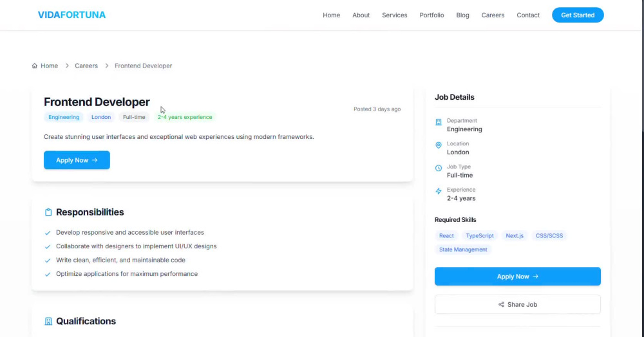The image size is (644, 337).
Task: Click checkmark beside Collaborate with designers
Action: [48, 246]
